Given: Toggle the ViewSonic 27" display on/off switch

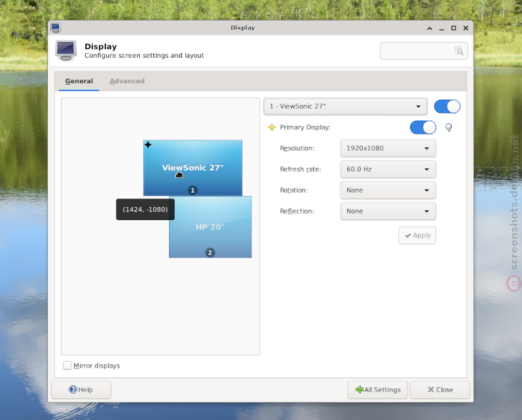Looking at the screenshot, I should coord(447,107).
